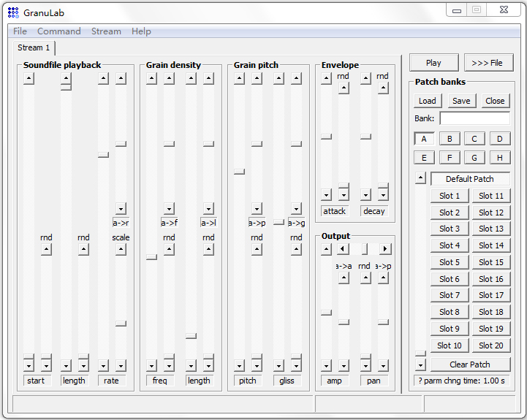This screenshot has width=527, height=420.
Task: Click the parm chng time field
Action: (461, 381)
